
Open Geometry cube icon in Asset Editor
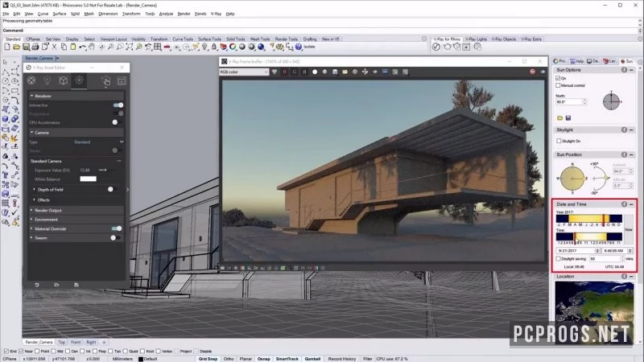[x=64, y=80]
